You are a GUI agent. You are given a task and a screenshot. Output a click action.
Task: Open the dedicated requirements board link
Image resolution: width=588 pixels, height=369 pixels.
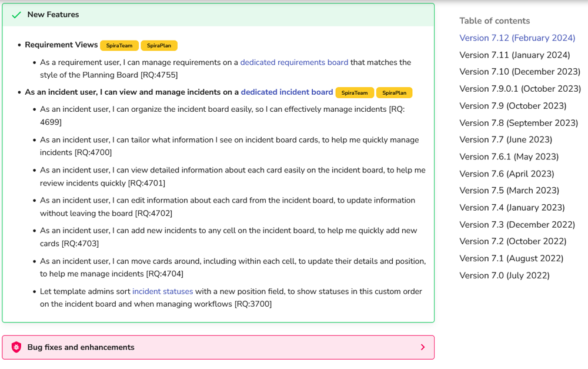(x=294, y=62)
